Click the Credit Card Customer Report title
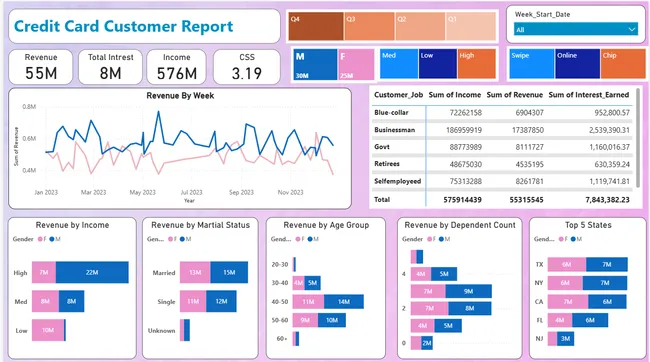This screenshot has height=362, width=650. click(124, 26)
